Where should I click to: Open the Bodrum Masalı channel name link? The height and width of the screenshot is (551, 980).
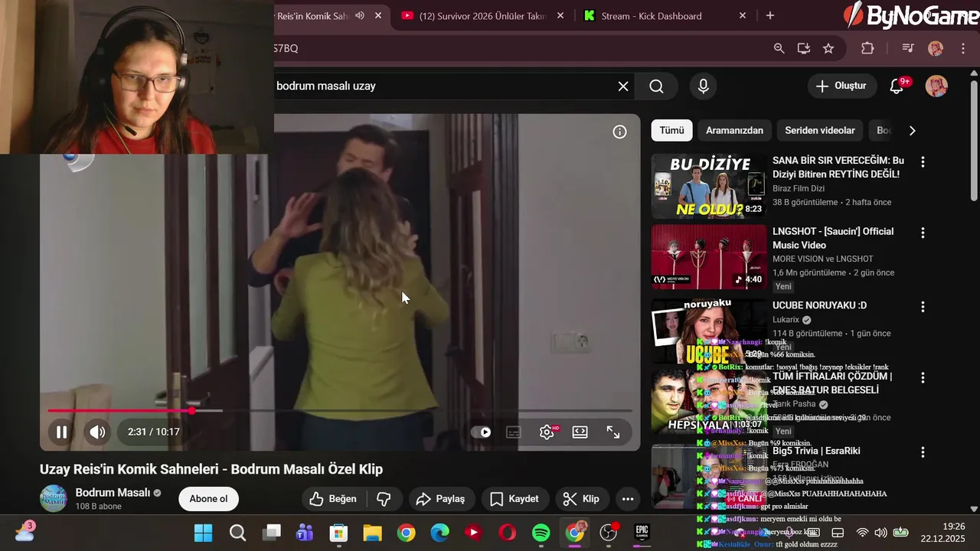point(113,493)
